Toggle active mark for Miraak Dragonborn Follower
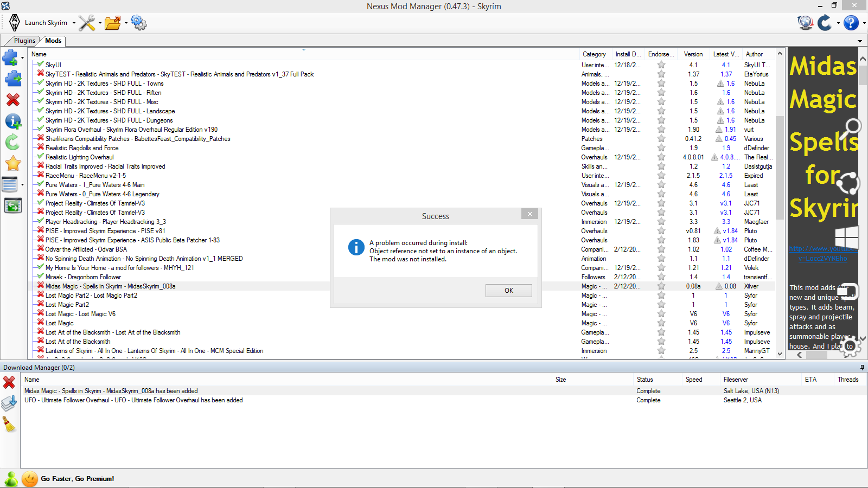 pos(40,277)
